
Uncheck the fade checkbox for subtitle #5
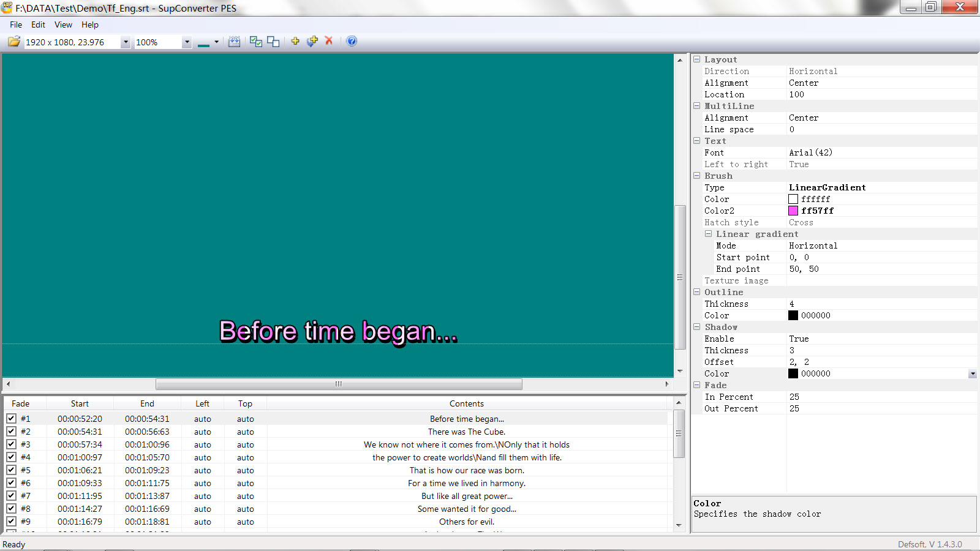[11, 470]
